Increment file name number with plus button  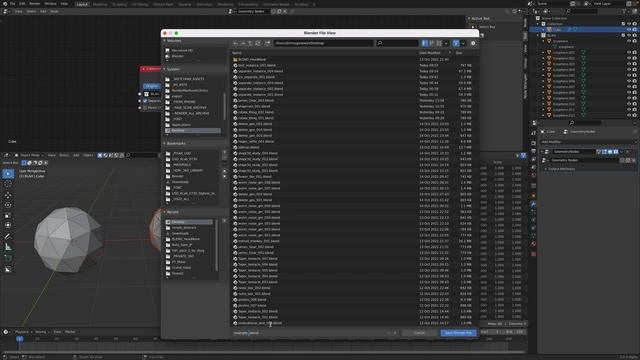click(395, 333)
